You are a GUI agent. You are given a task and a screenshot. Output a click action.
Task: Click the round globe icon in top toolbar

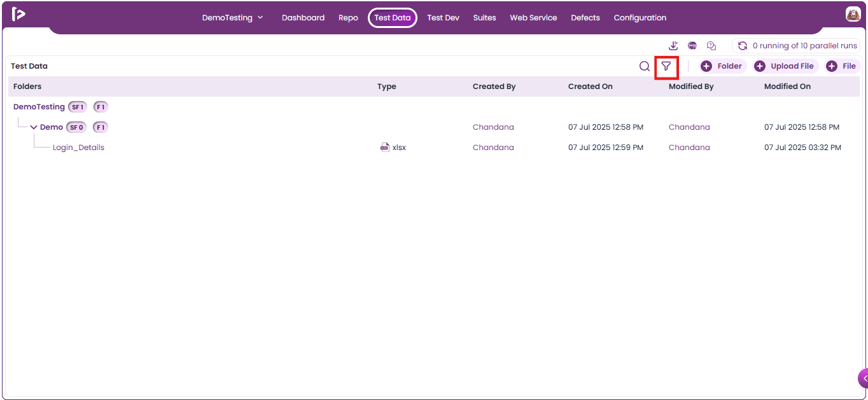point(692,46)
